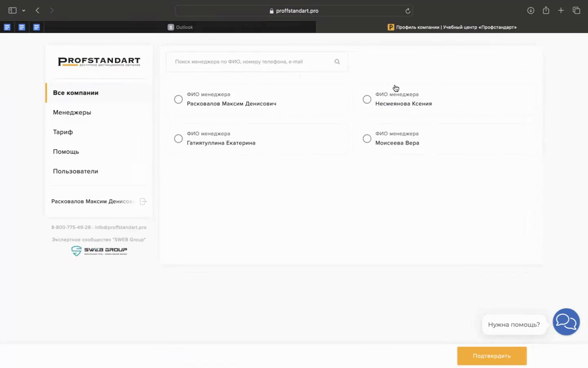Open the second pinned document tab icon
The height and width of the screenshot is (368, 588).
[22, 27]
